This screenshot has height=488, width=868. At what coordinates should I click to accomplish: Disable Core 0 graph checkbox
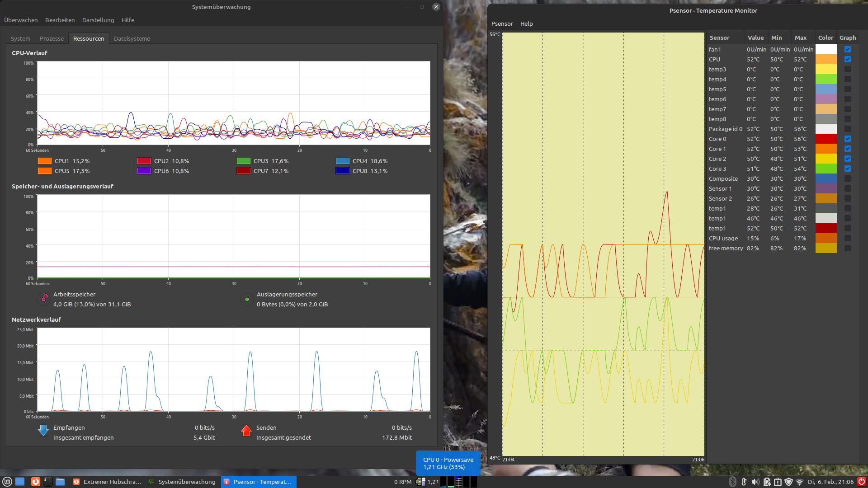(848, 139)
